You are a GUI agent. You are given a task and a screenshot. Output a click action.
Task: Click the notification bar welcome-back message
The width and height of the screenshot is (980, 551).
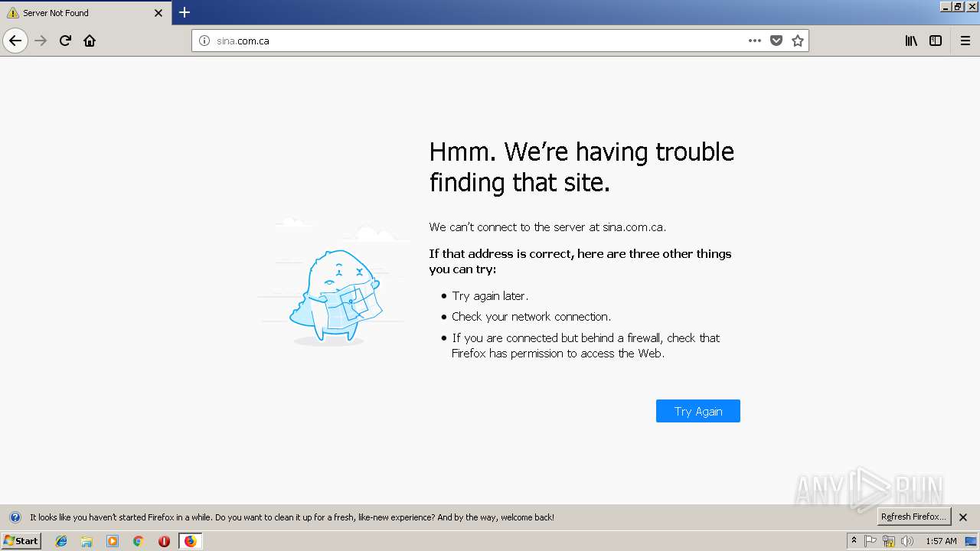(x=292, y=517)
